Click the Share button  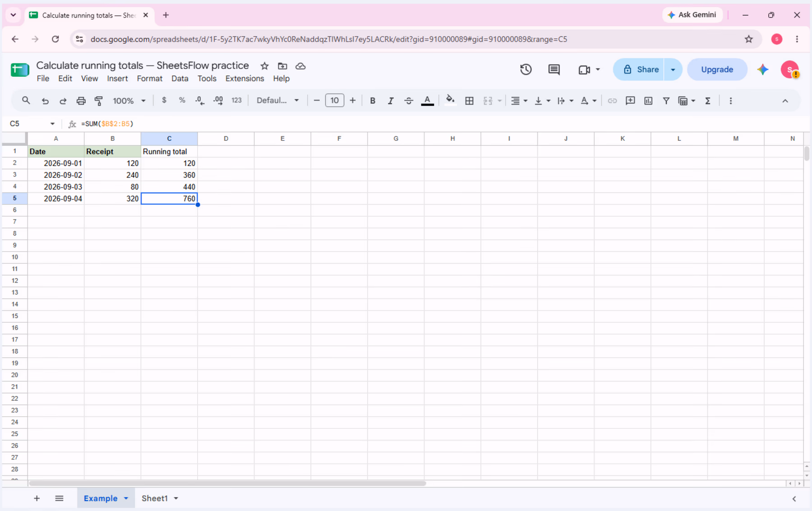pos(639,70)
